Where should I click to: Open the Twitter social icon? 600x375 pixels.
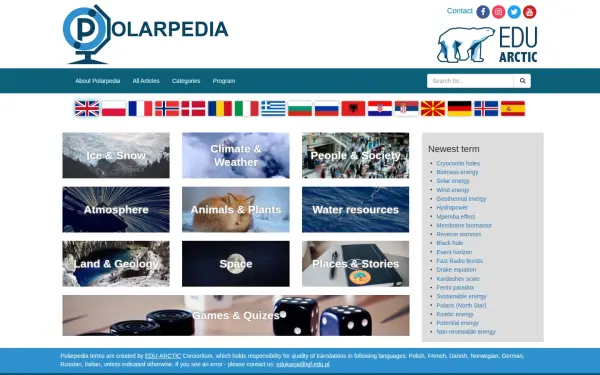pyautogui.click(x=514, y=12)
